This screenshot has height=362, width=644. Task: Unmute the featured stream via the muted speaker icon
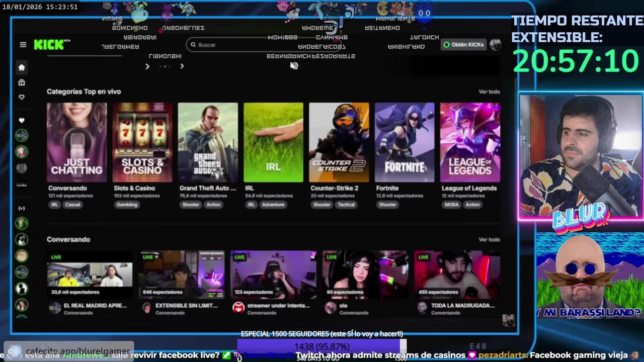pyautogui.click(x=294, y=66)
